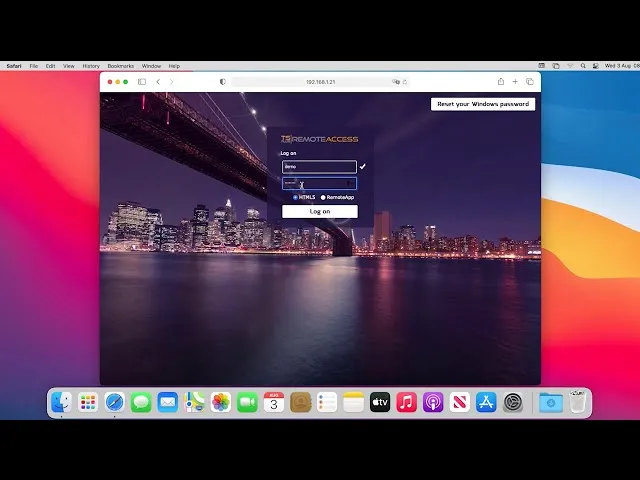
Task: Select the RemoteApp radio option
Action: (x=323, y=197)
